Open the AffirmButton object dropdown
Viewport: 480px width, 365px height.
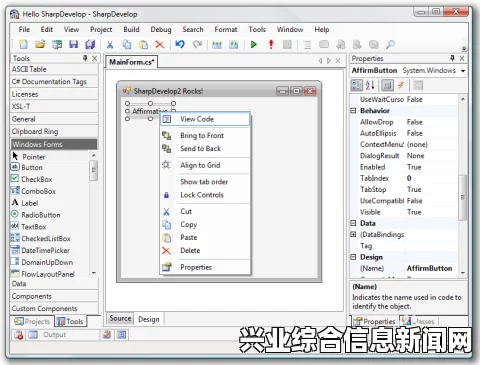[x=463, y=71]
